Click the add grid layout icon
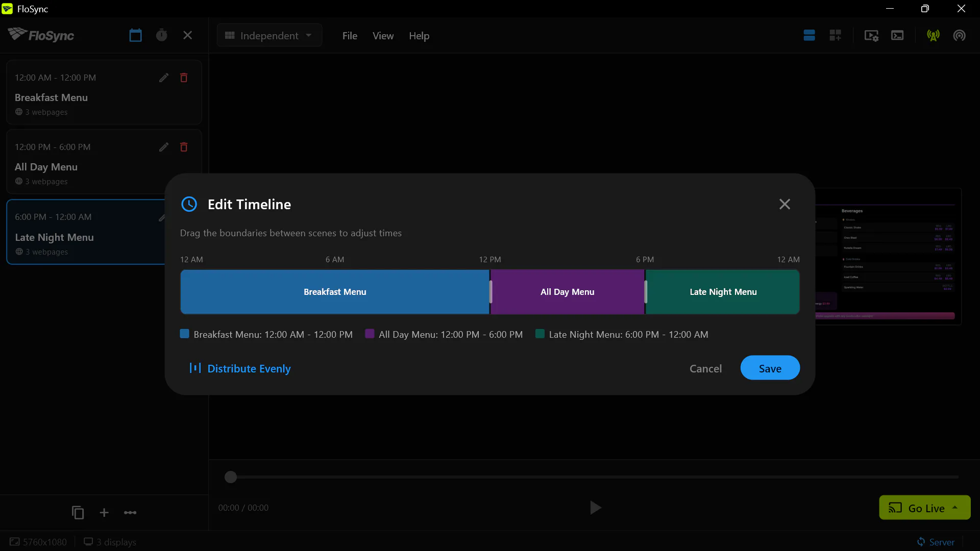The width and height of the screenshot is (980, 551). 835,35
